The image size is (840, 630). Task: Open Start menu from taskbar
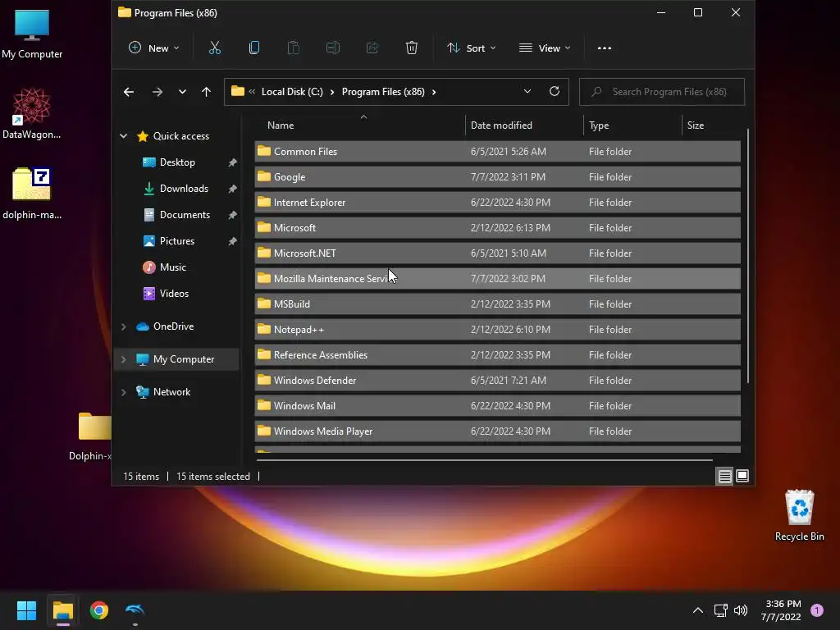[26, 610]
